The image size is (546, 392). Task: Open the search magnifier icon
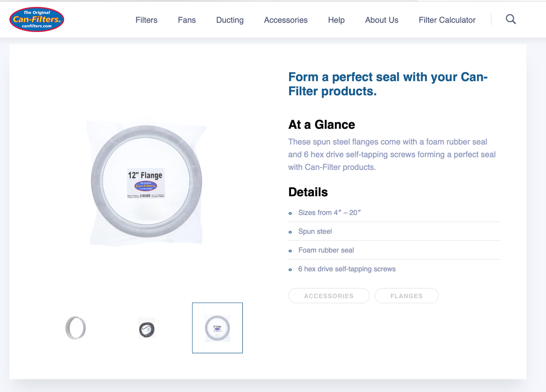coord(511,19)
